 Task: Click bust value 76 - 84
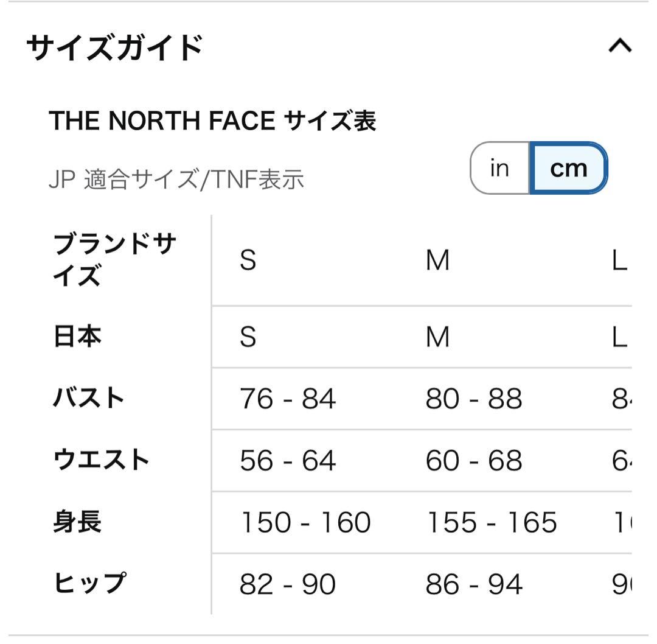coord(288,399)
